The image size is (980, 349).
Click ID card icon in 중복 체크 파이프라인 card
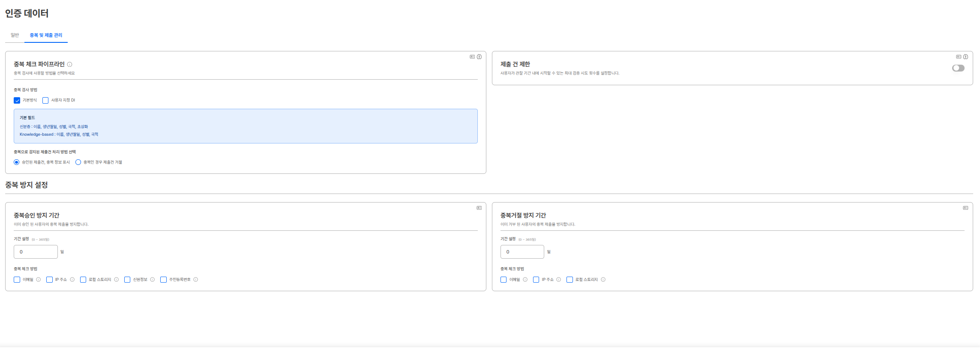(472, 57)
